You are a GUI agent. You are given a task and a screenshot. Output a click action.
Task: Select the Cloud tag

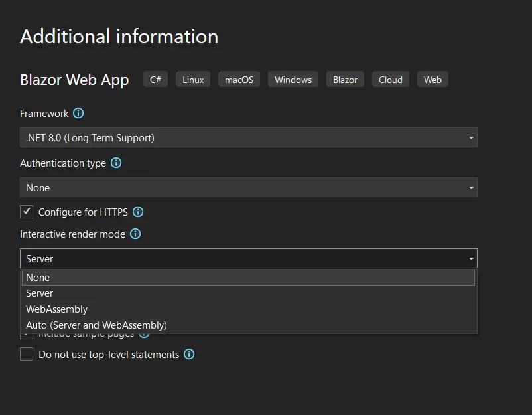(x=390, y=79)
